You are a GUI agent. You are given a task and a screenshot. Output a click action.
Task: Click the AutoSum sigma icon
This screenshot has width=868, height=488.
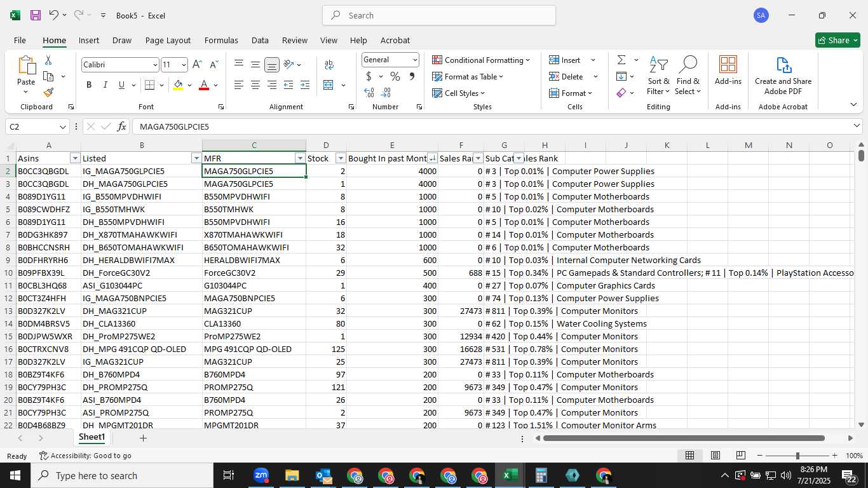click(621, 60)
